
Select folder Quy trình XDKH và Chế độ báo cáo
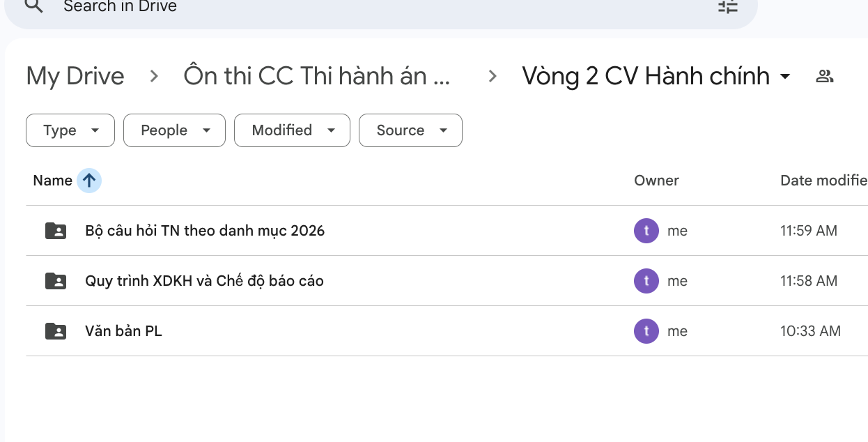pyautogui.click(x=204, y=281)
